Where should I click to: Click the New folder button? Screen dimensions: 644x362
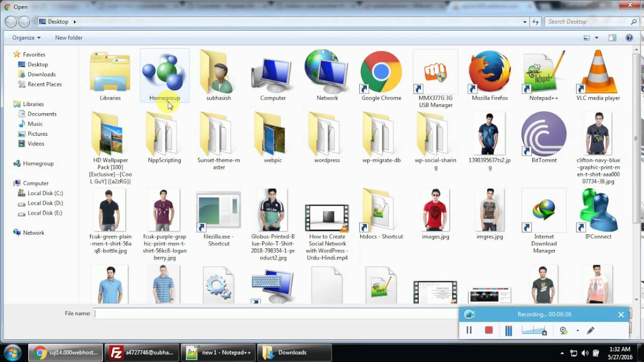coord(68,38)
